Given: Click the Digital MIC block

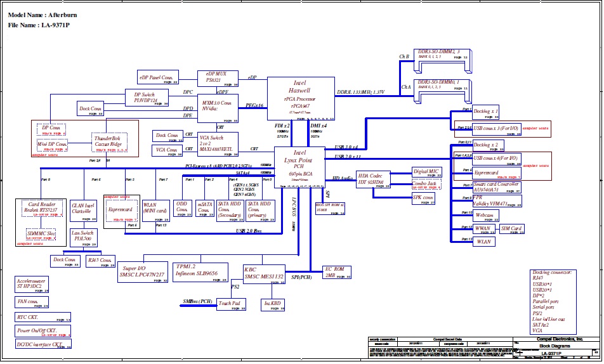Looking at the screenshot, I should point(426,172).
